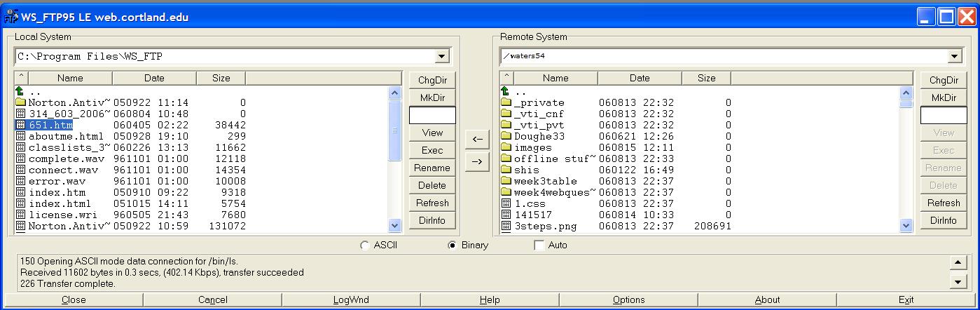Click aboutme.html file icon
The height and width of the screenshot is (310, 980).
(x=20, y=136)
